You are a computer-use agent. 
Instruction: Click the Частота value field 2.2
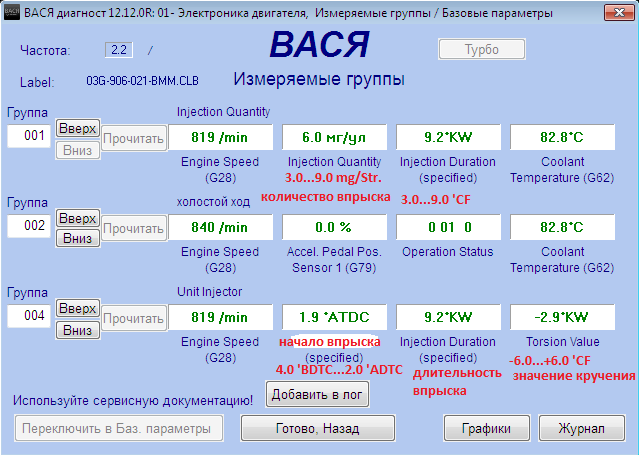[121, 49]
